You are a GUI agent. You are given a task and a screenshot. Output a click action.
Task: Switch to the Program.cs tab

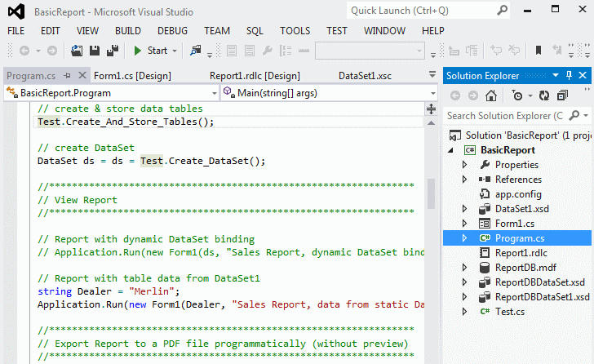point(31,76)
